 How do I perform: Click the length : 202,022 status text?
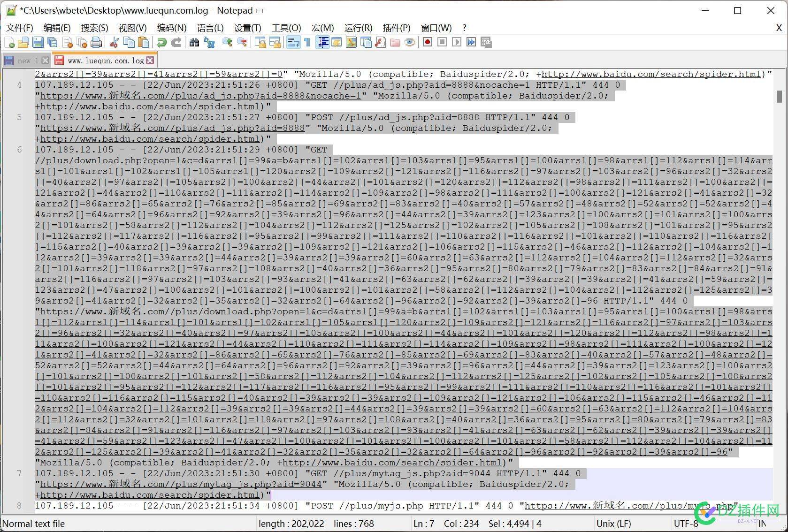291,524
